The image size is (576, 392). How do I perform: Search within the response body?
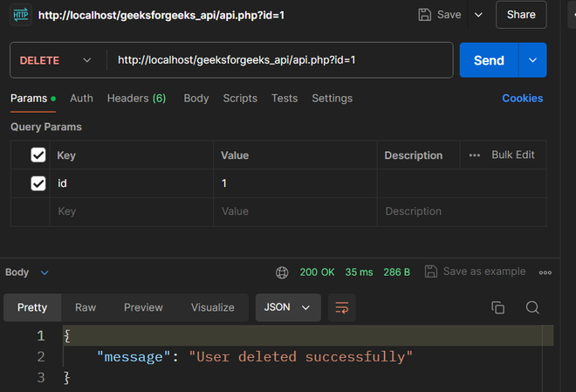532,307
